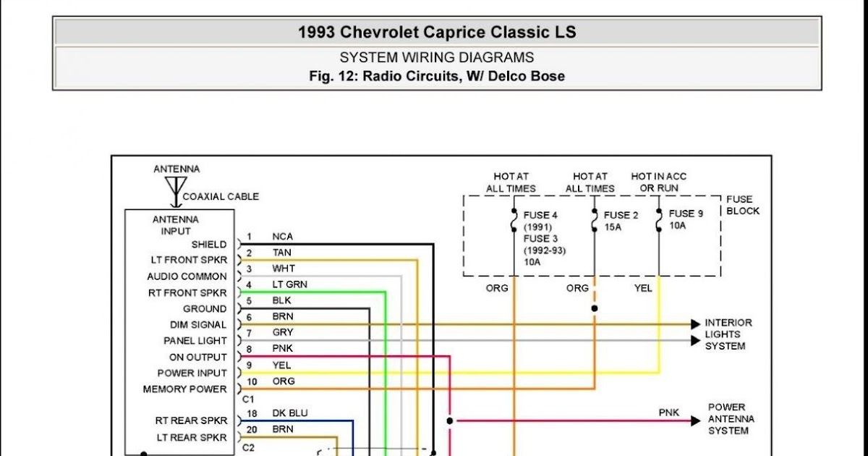The width and height of the screenshot is (868, 456).
Task: Click the 'C2' connector label
Action: coord(248,448)
